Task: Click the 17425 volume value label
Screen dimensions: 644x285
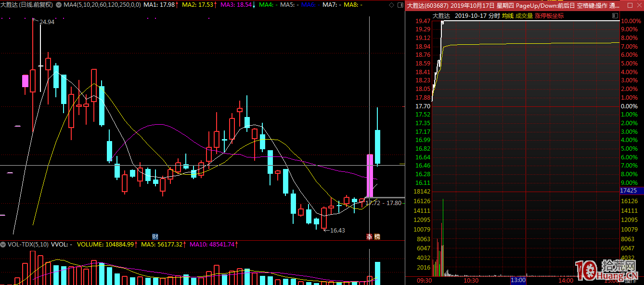Action: [629, 191]
